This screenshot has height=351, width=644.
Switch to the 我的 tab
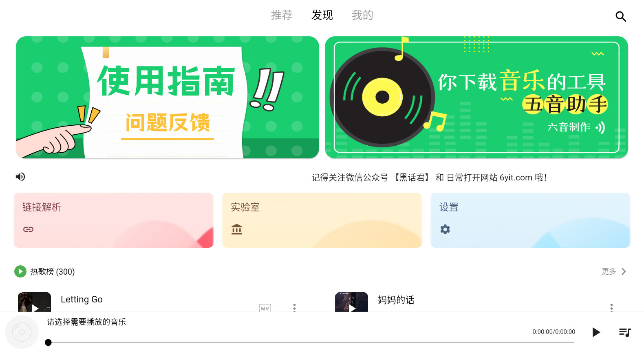(x=362, y=15)
